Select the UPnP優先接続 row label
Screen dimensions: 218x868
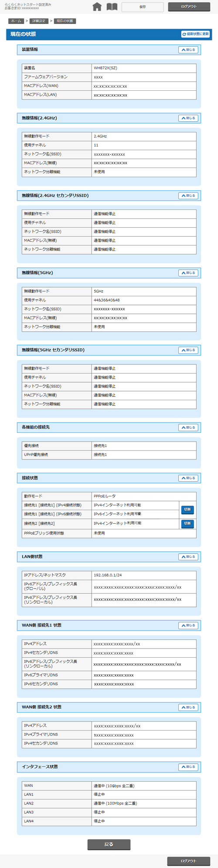pyautogui.click(x=36, y=455)
